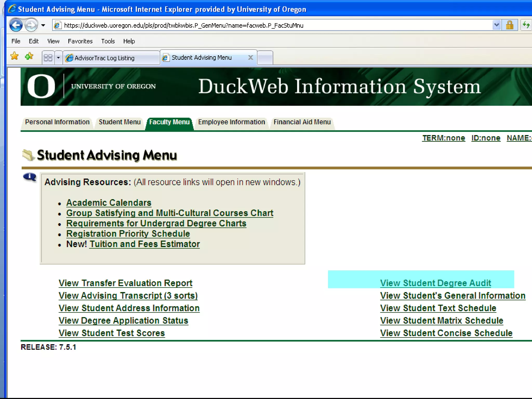Click View Student Degree Audit link
532x399 pixels.
(435, 283)
